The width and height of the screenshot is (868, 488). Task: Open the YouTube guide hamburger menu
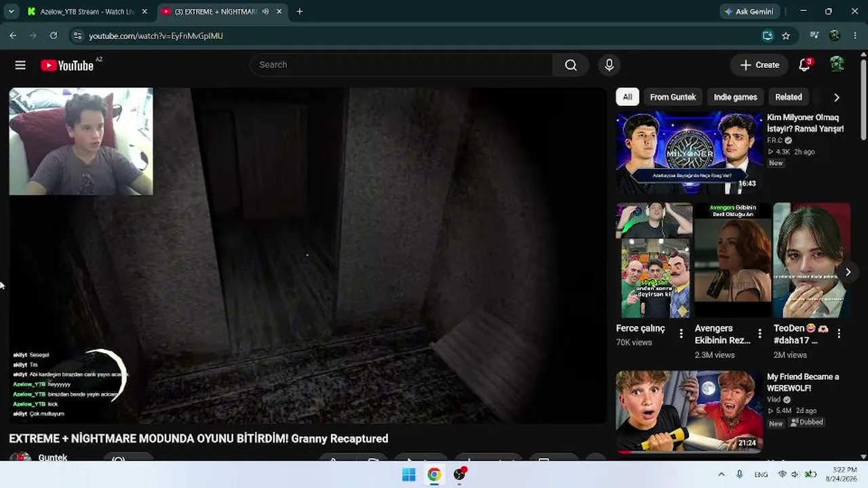(20, 65)
